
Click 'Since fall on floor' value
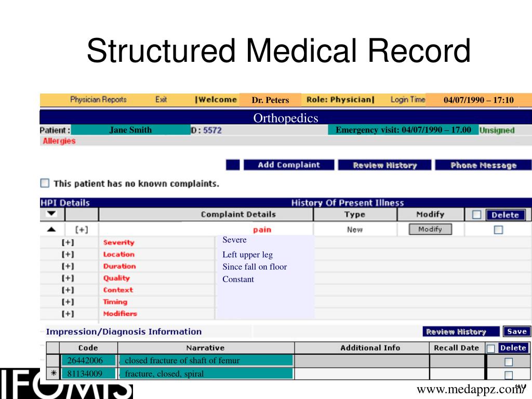255,267
